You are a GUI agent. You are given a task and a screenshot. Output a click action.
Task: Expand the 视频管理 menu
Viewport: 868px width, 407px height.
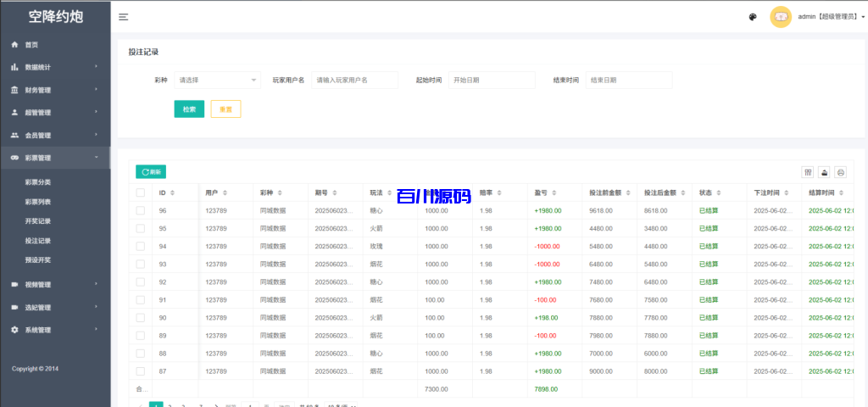pyautogui.click(x=55, y=285)
